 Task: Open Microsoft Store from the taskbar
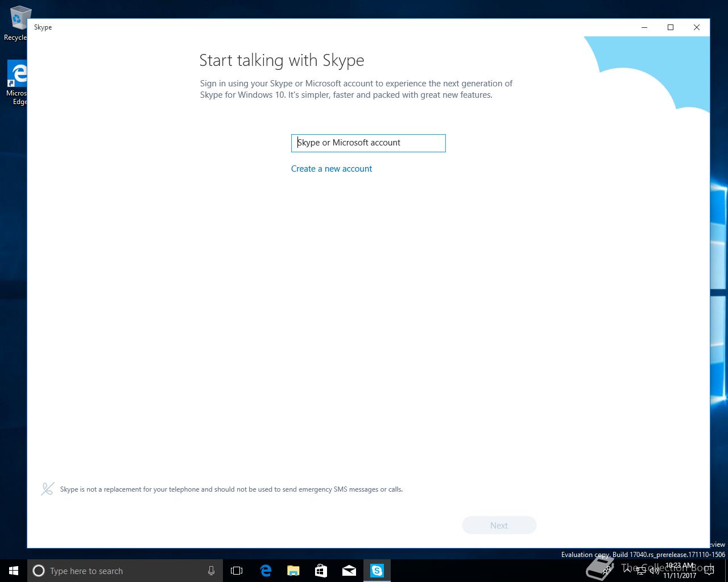tap(321, 571)
